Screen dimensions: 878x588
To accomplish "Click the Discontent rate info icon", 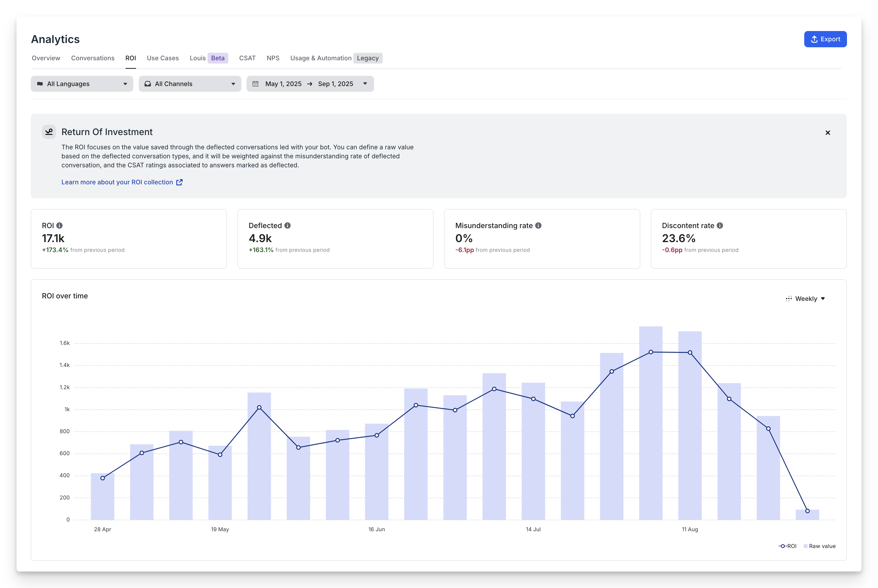I will click(x=720, y=225).
